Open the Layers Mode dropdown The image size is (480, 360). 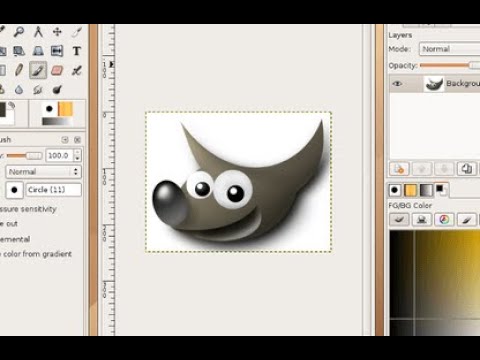[x=449, y=49]
